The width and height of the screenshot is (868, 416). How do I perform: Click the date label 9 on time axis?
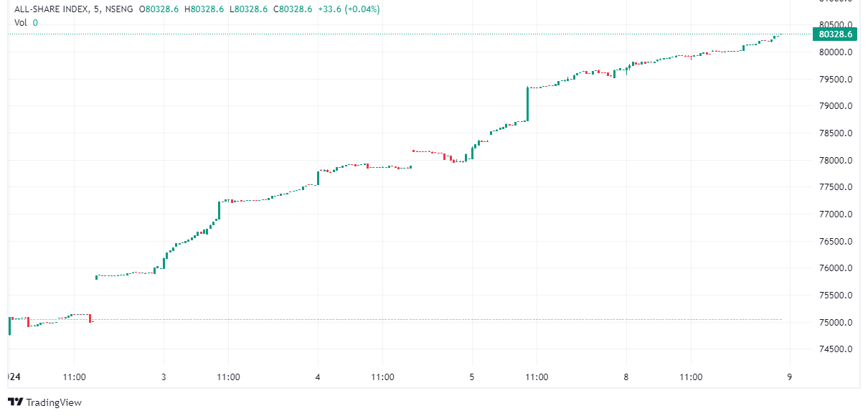(x=789, y=377)
